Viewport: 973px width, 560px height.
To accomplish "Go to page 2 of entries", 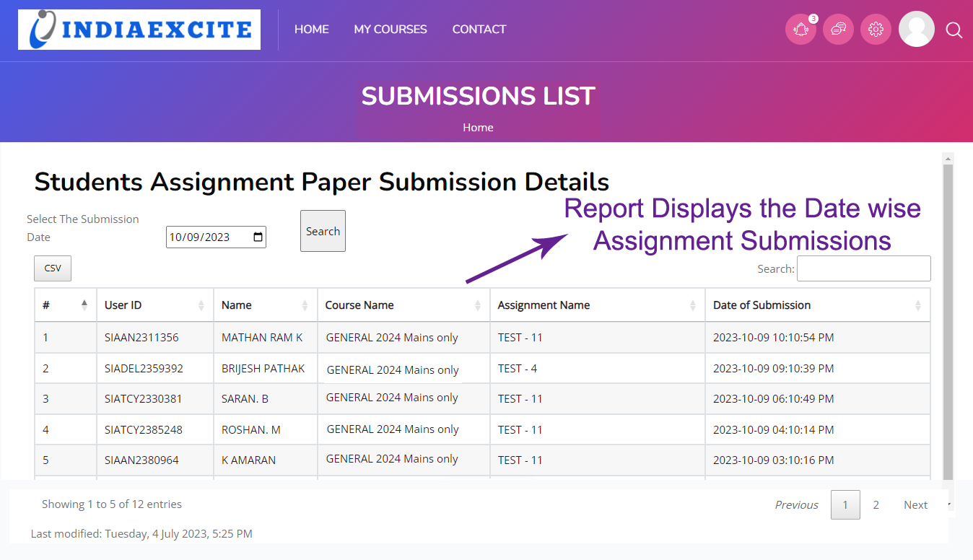I will 876,505.
